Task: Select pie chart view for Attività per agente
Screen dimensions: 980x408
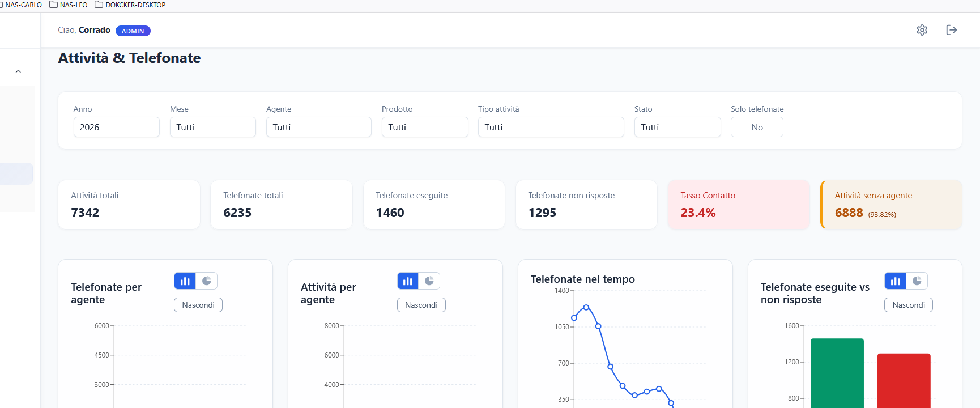Action: (429, 281)
